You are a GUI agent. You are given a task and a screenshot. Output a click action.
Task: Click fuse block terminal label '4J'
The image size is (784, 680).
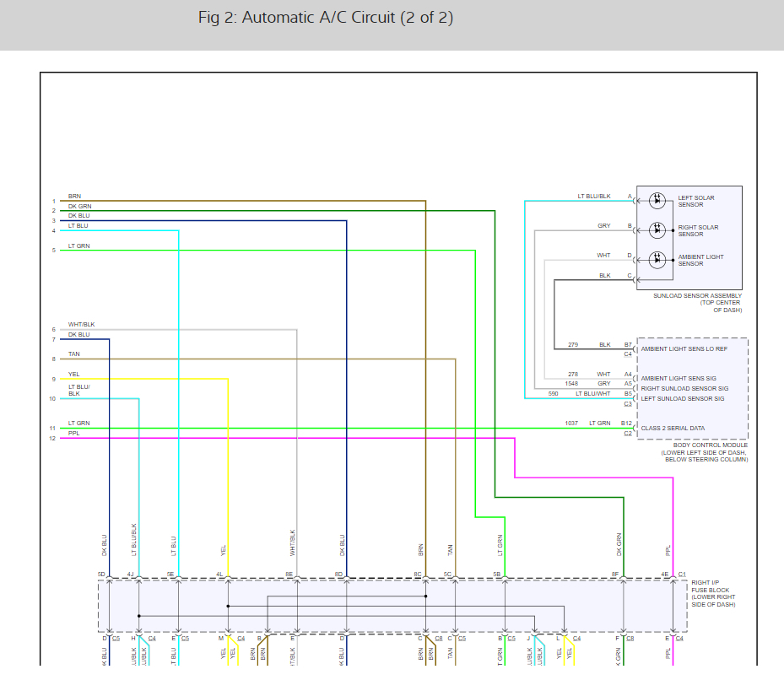click(131, 575)
